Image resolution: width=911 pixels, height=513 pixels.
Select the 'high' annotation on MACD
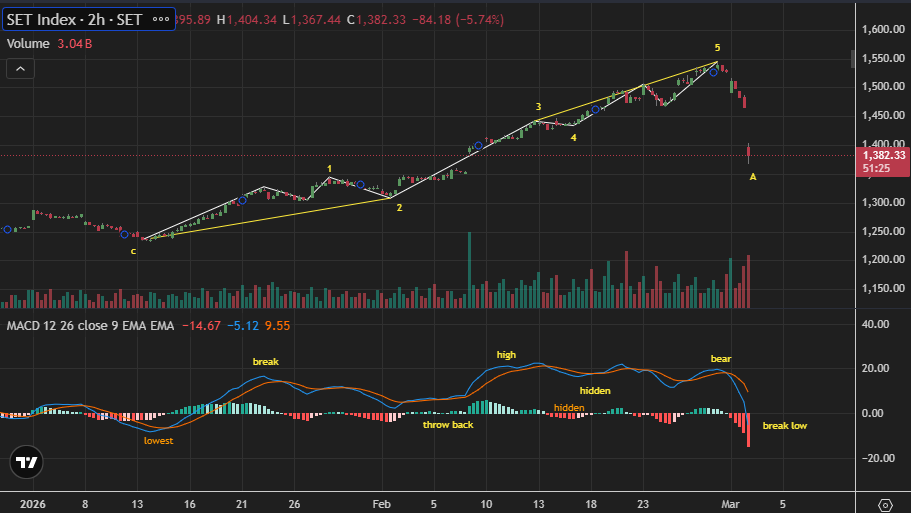click(x=506, y=354)
